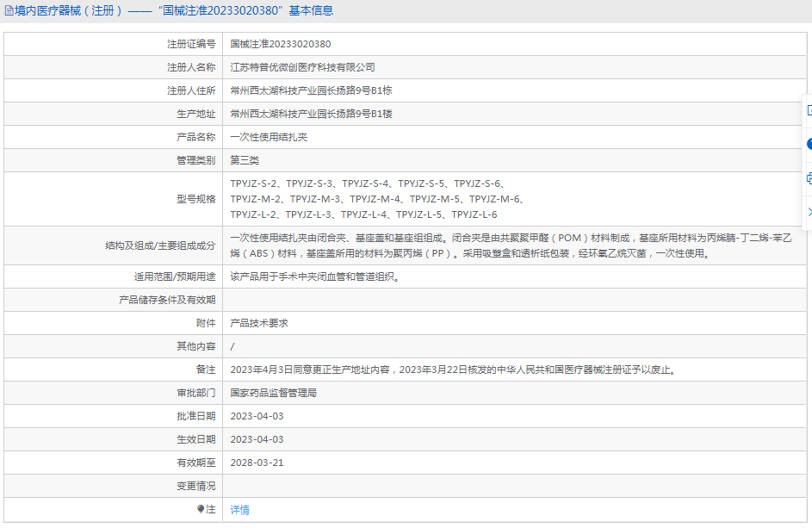The width and height of the screenshot is (812, 528).
Task: Open the 详情 link
Action: tap(239, 510)
